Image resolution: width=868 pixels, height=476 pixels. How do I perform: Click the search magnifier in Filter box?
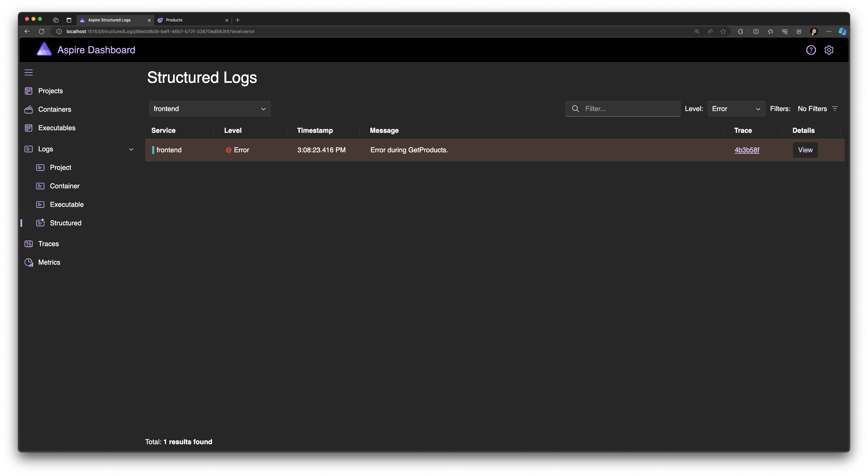pyautogui.click(x=576, y=109)
